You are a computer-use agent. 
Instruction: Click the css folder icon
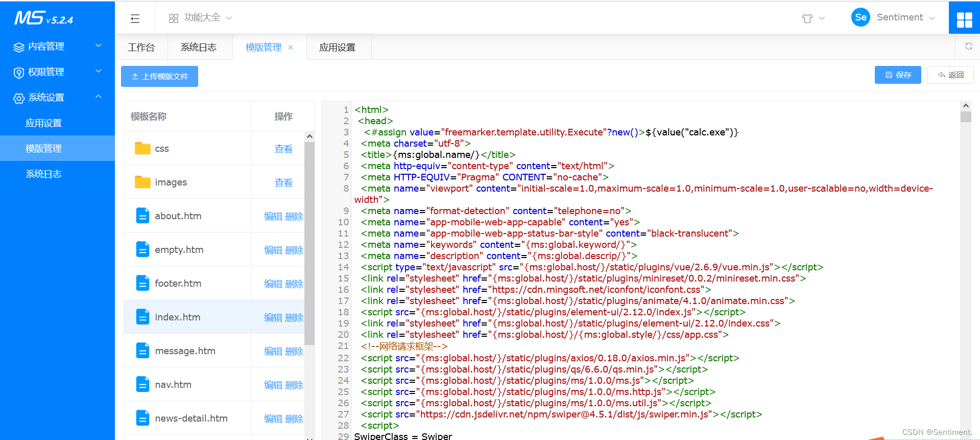[142, 148]
